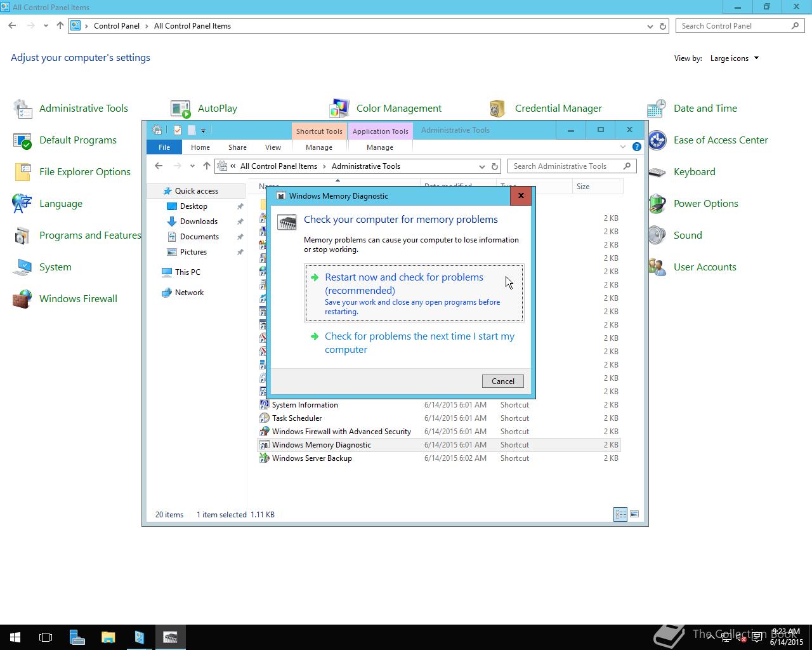This screenshot has height=650, width=812.
Task: Switch to large icons view button
Action: [x=634, y=514]
